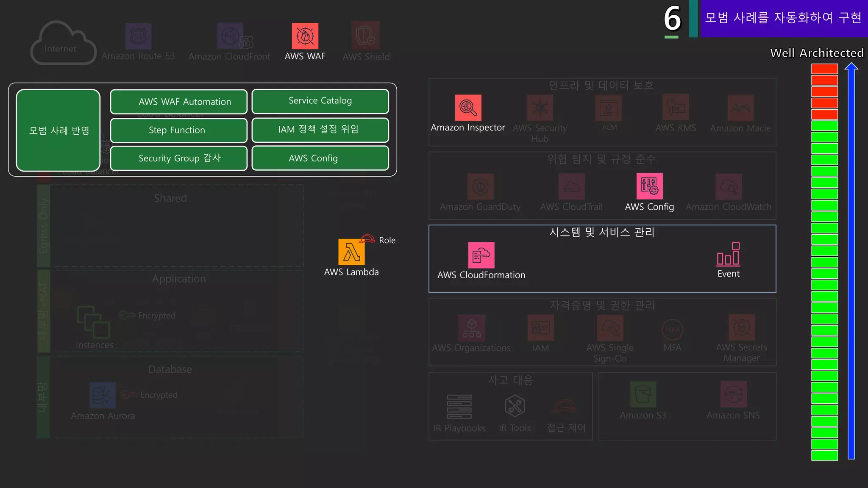Screen dimensions: 868x488
Task: Select the IR Playbooks icon
Action: 459,407
